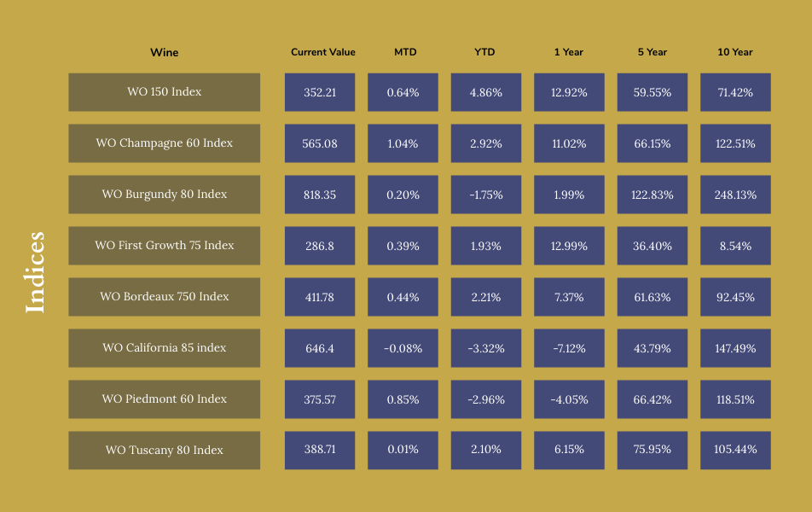This screenshot has width=812, height=512.
Task: Click the 352.21 current value cell
Action: point(320,92)
